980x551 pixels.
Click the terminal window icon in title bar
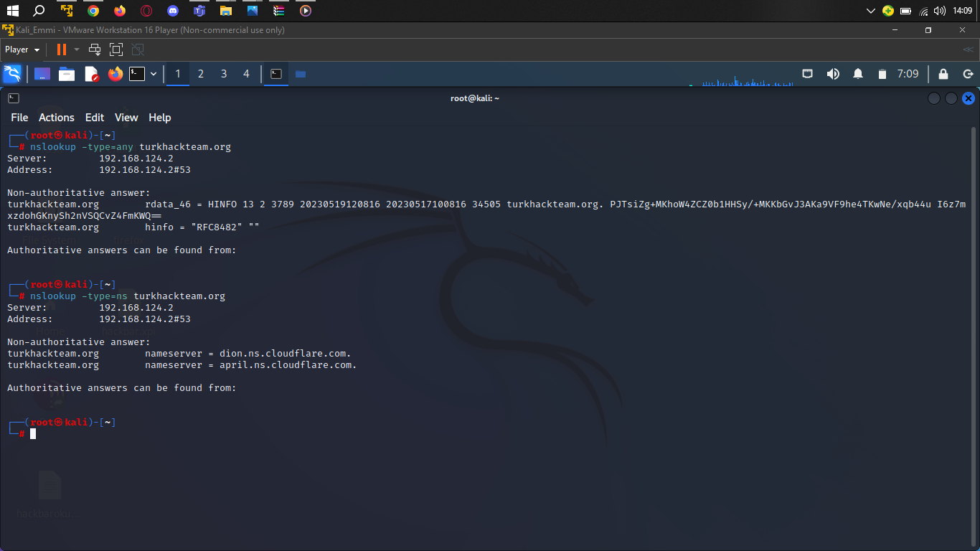pyautogui.click(x=14, y=98)
